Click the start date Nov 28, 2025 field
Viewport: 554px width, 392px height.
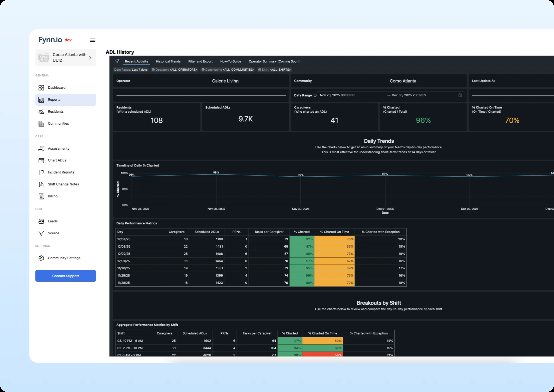point(337,95)
